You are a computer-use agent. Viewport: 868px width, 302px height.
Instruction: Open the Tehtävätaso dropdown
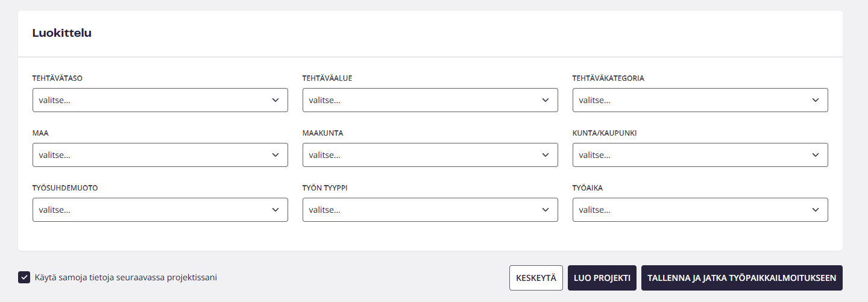click(x=160, y=100)
